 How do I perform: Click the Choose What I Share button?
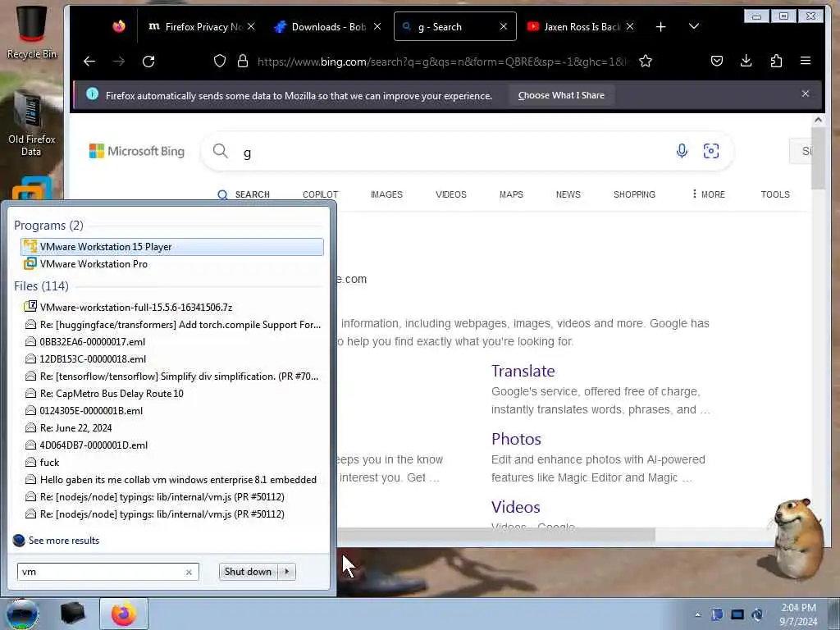pyautogui.click(x=561, y=95)
